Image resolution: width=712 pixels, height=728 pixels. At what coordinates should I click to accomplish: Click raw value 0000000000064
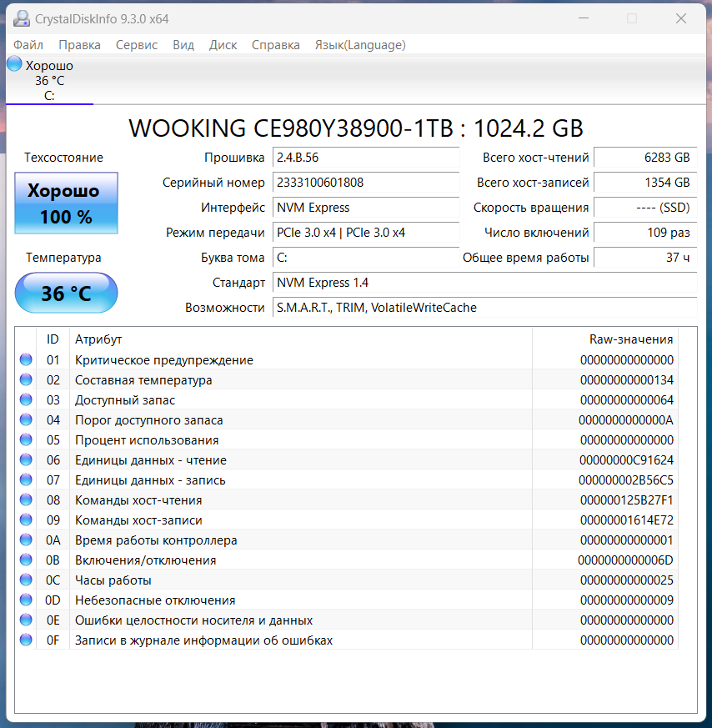point(627,400)
